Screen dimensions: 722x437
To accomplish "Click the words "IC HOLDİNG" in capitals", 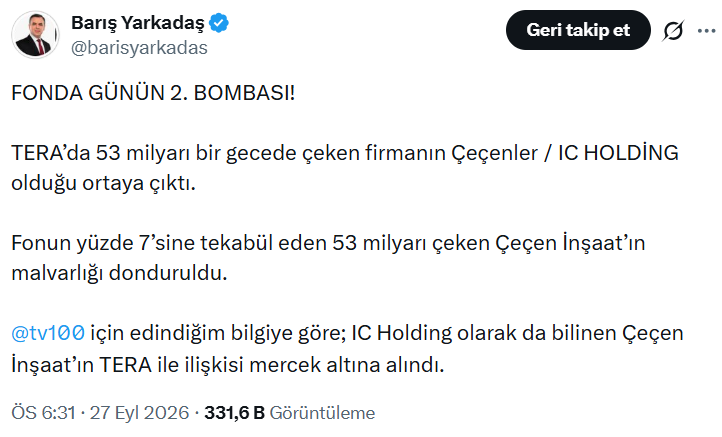I will 618,153.
